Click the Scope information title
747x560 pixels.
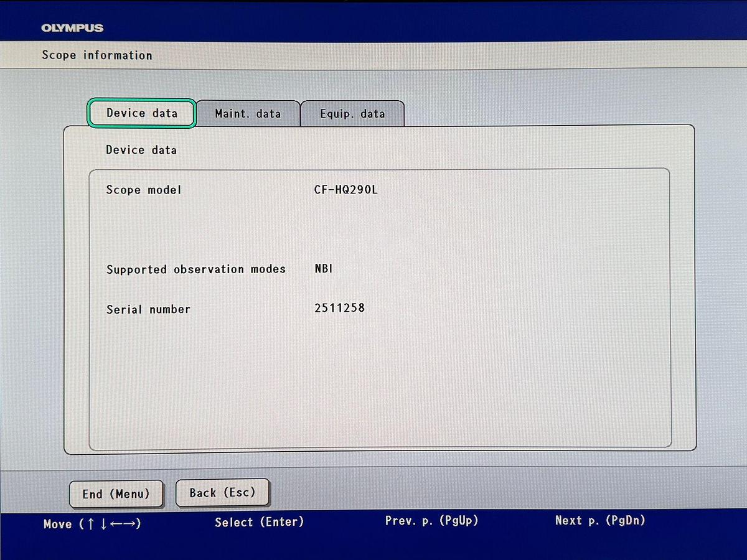(x=97, y=55)
